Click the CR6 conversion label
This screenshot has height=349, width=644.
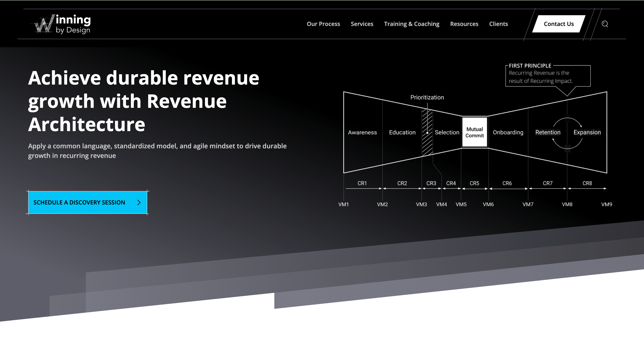tap(507, 183)
